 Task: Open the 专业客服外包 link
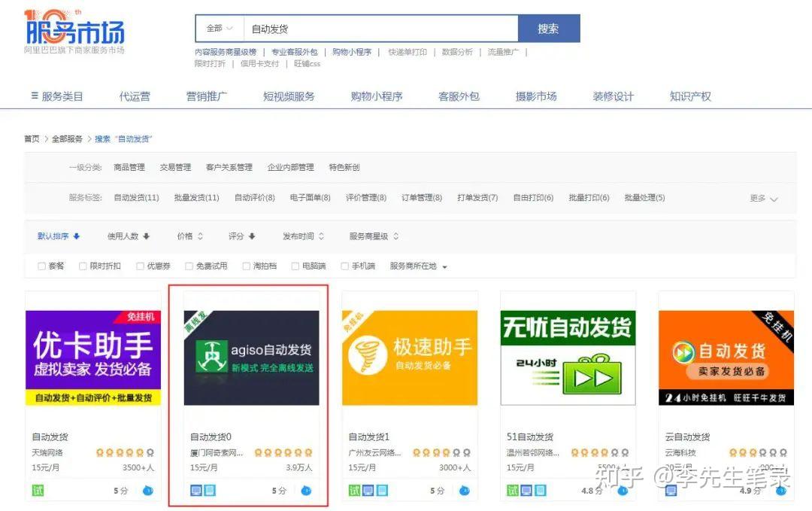pyautogui.click(x=294, y=52)
